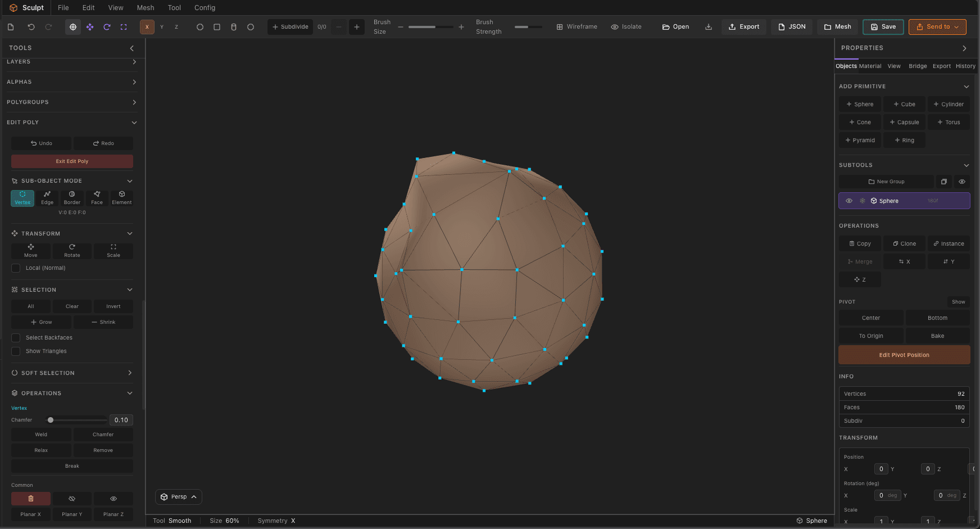980x529 pixels.
Task: Select the purple move gizmo tool
Action: pos(90,27)
